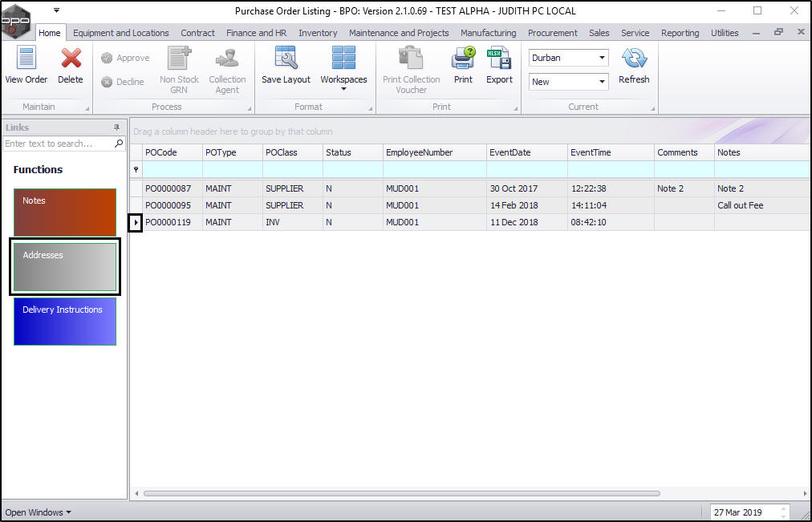
Task: Sort by the EventTime column header
Action: click(x=611, y=152)
